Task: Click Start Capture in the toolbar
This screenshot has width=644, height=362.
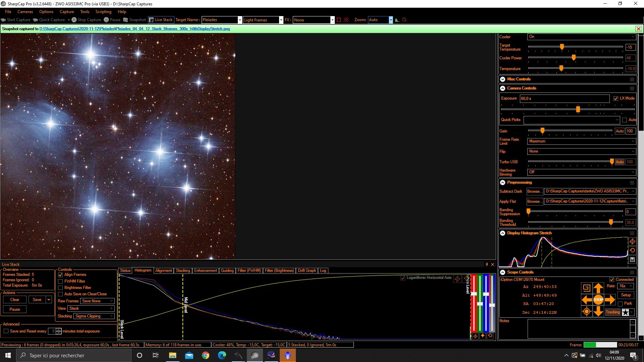Action: coord(15,20)
